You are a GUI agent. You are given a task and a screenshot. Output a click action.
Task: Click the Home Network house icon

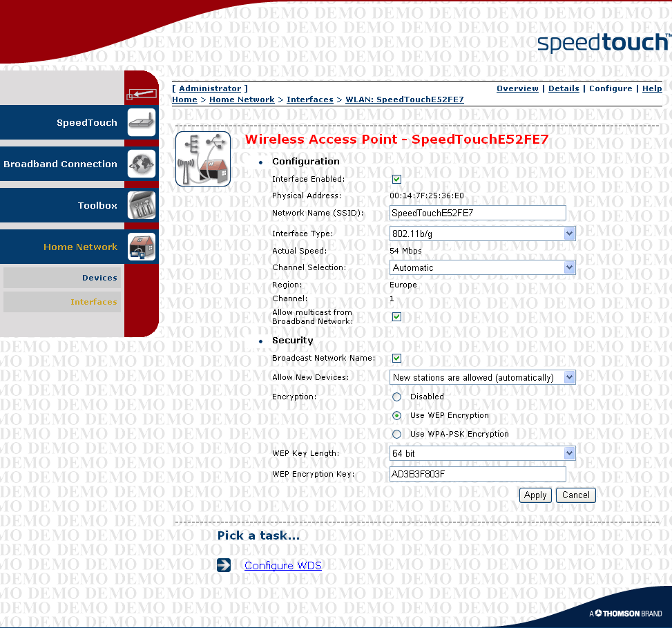pyautogui.click(x=142, y=247)
